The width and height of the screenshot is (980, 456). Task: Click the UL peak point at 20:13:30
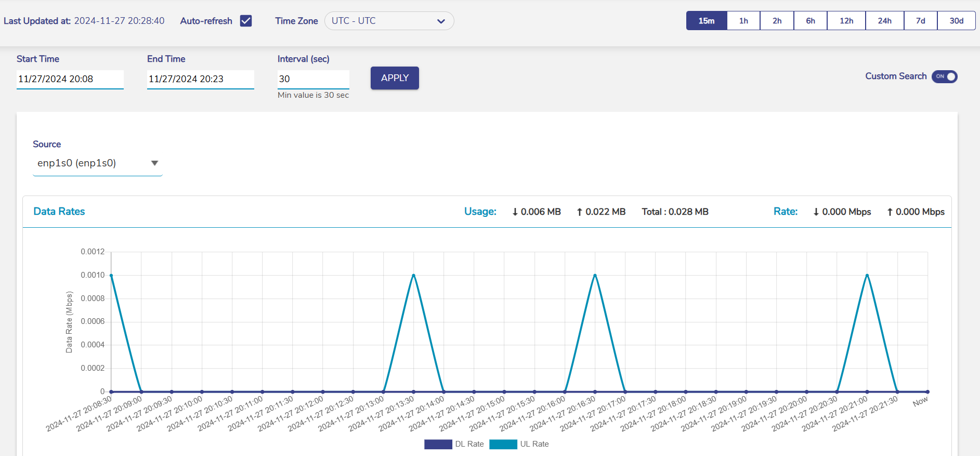point(413,275)
